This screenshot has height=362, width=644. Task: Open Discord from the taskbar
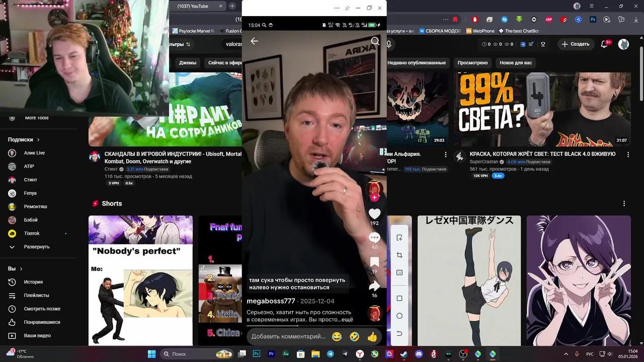419,354
